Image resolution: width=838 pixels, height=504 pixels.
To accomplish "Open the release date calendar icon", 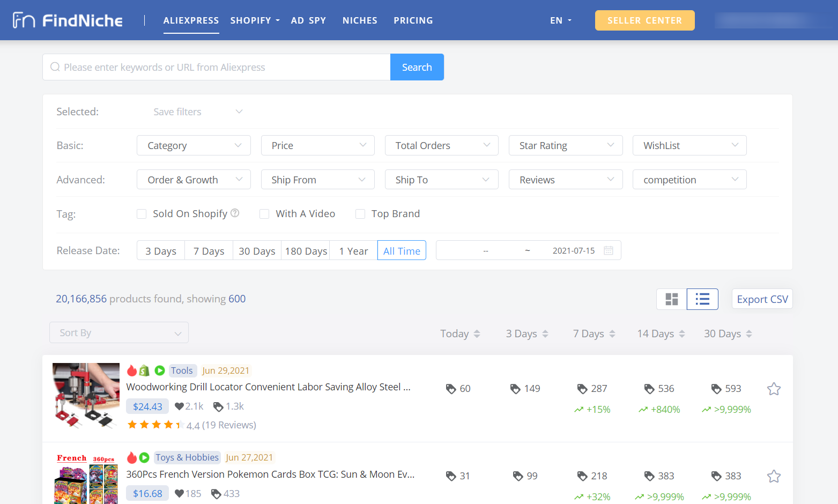I will pos(609,250).
